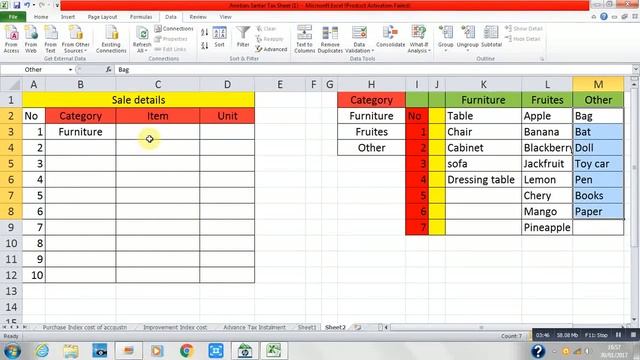The image size is (640, 360).
Task: Click the Excel taskbar icon
Action: [x=274, y=351]
